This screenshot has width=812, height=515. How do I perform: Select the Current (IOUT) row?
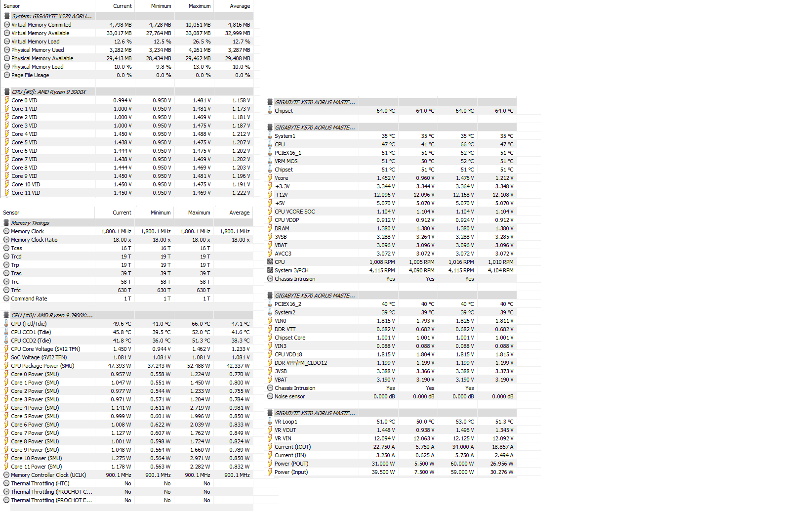coord(392,447)
